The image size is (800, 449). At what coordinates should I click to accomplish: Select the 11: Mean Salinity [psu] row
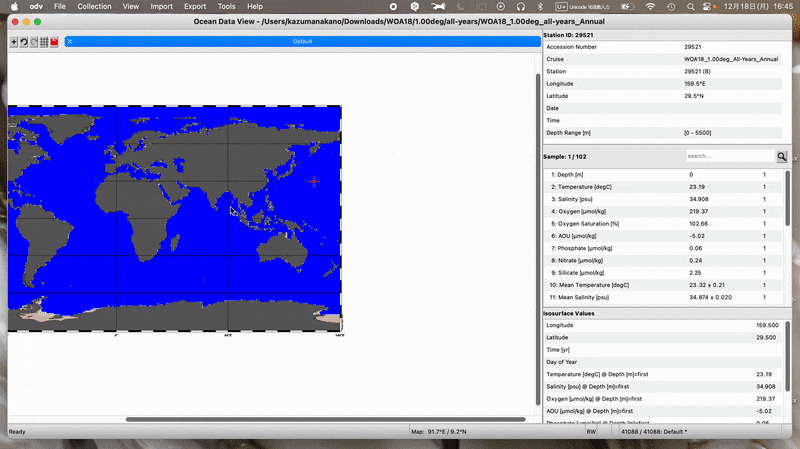663,297
